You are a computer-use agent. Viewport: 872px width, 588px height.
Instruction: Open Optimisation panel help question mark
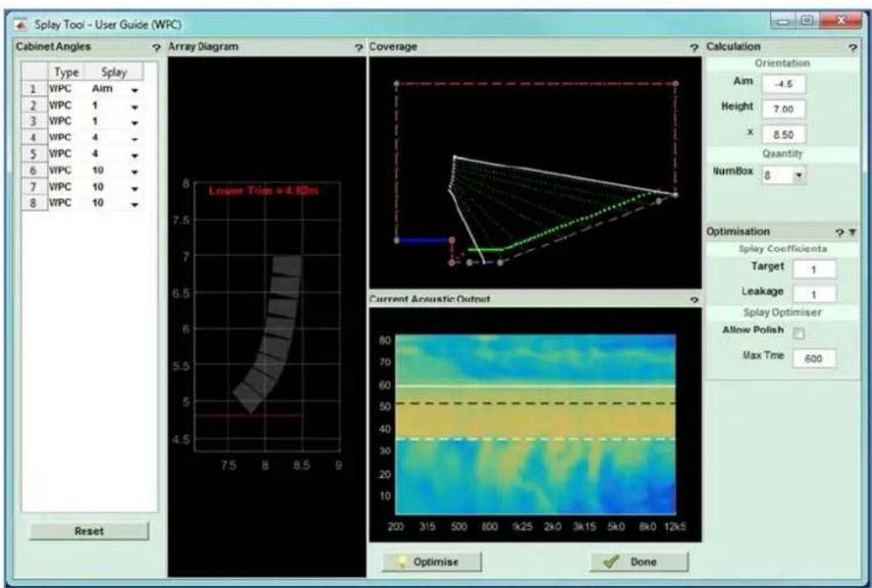point(840,232)
